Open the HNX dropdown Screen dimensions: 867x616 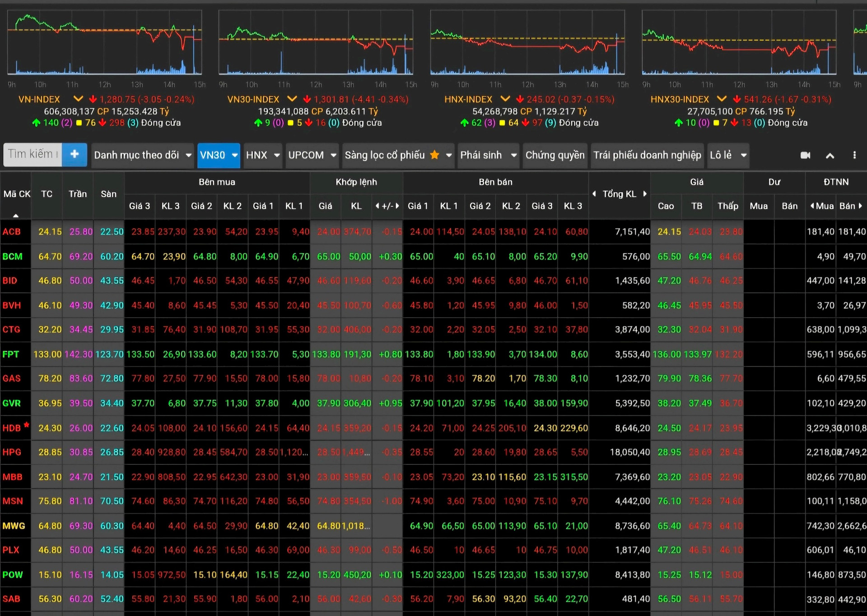(x=263, y=155)
